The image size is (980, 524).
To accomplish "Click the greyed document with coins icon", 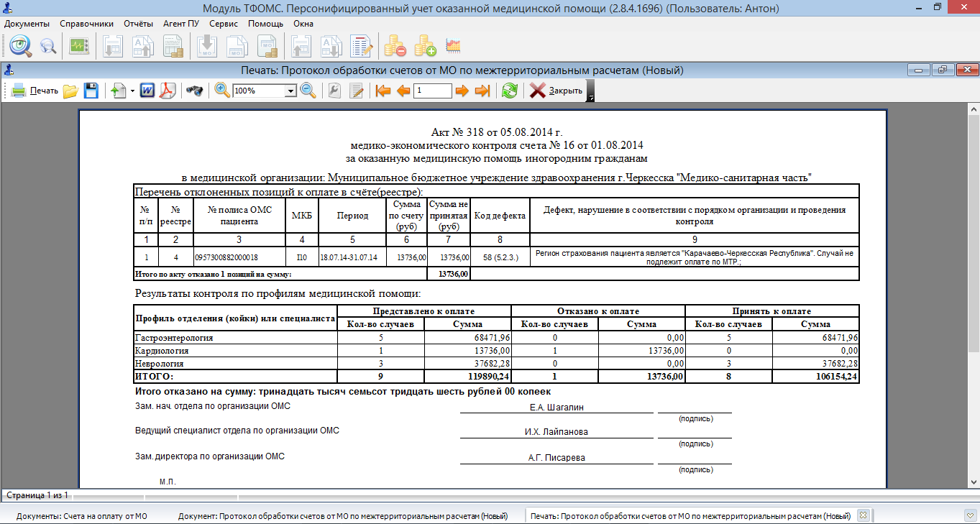I will coord(173,47).
